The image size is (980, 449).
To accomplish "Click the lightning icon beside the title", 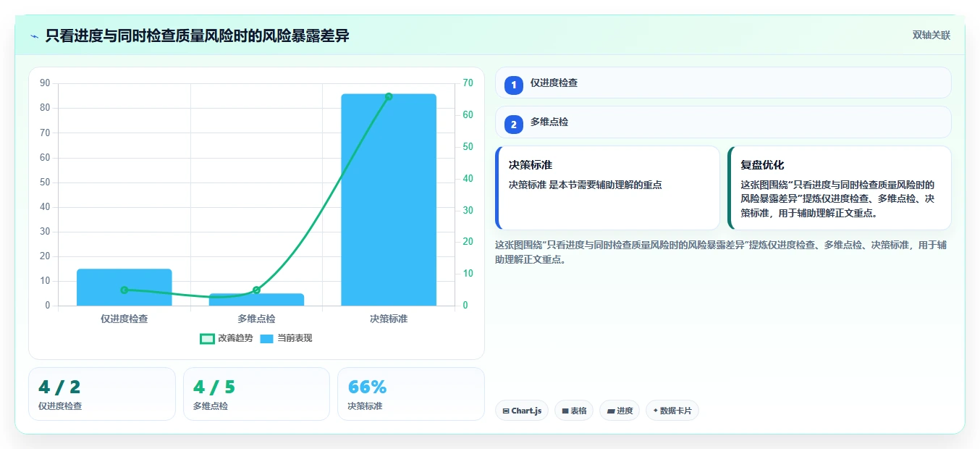I will tap(34, 36).
